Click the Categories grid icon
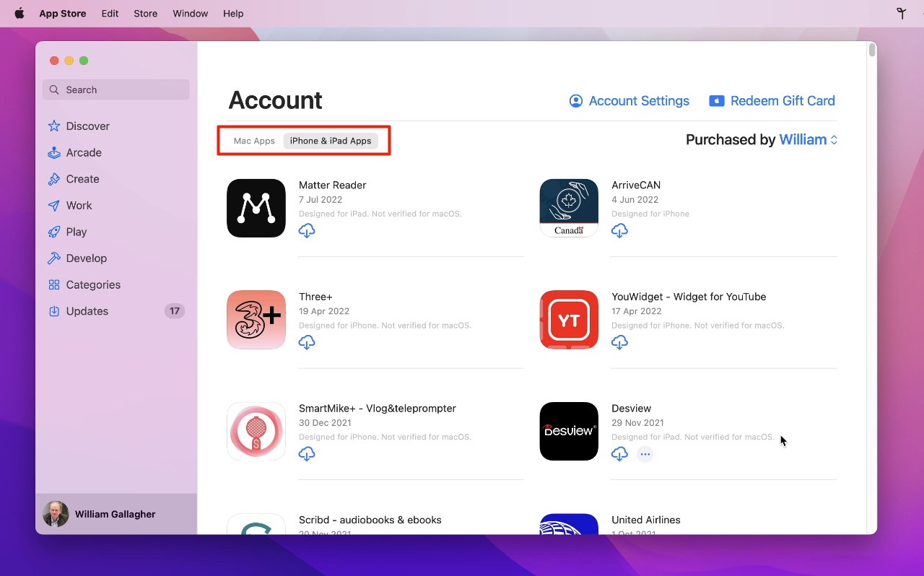The image size is (924, 576). click(54, 285)
